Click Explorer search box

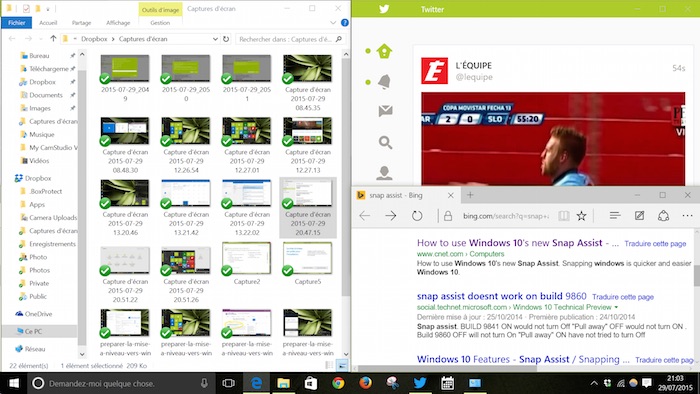pyautogui.click(x=291, y=39)
